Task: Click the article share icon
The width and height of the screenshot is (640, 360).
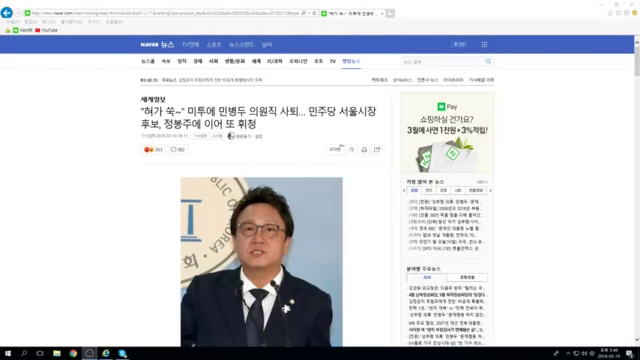Action: (x=377, y=149)
